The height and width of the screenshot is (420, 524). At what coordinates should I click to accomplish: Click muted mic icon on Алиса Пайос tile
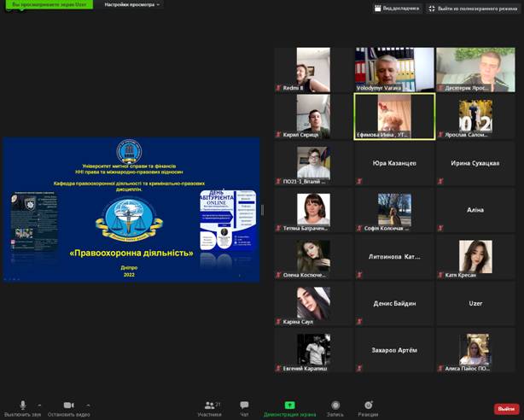tap(440, 369)
